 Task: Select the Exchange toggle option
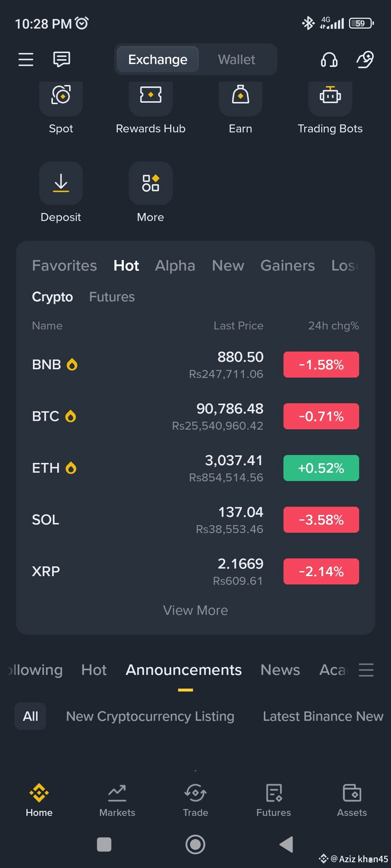click(158, 59)
